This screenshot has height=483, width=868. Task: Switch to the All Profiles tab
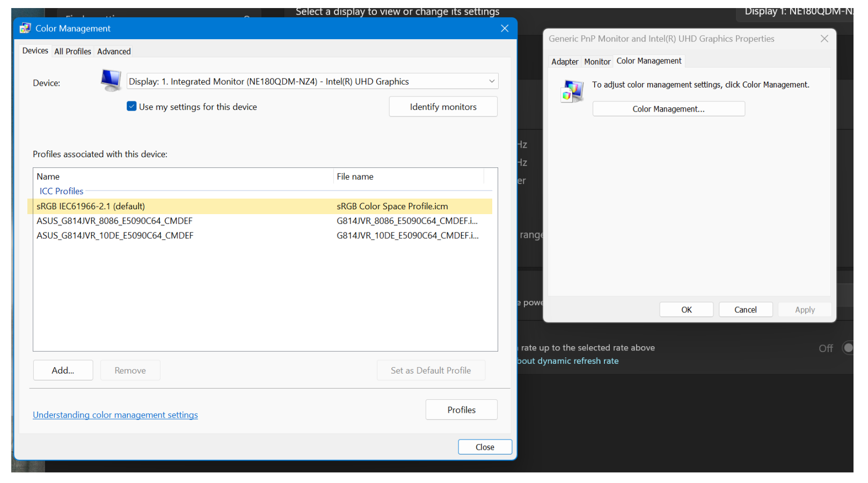click(x=72, y=52)
